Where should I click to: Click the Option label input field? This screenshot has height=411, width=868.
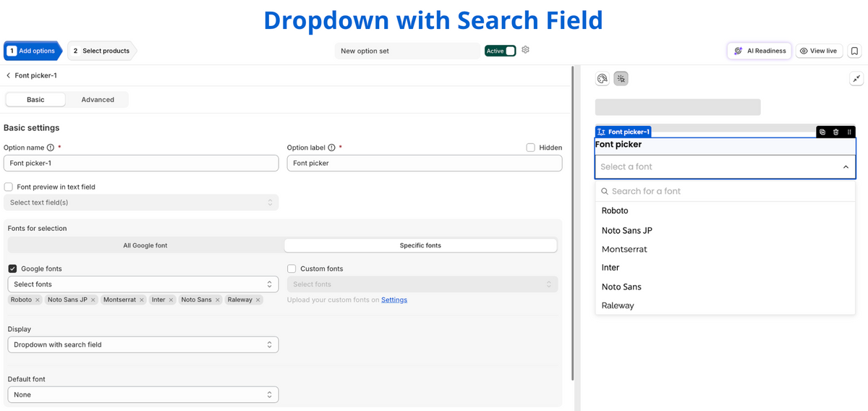(x=425, y=164)
